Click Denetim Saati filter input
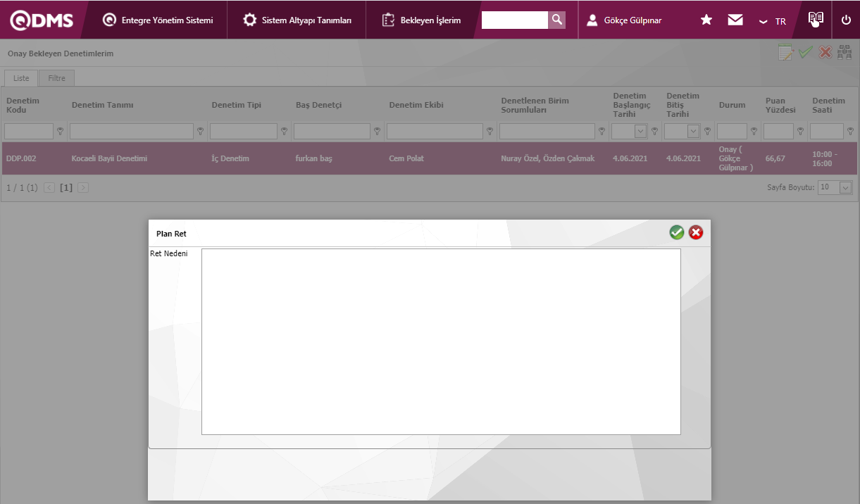The width and height of the screenshot is (860, 504). (827, 131)
